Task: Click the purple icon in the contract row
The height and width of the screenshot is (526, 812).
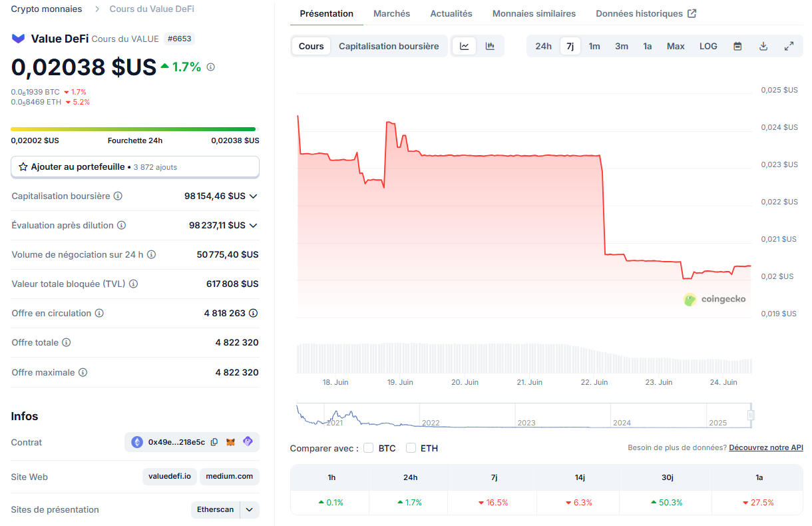Action: pyautogui.click(x=248, y=441)
